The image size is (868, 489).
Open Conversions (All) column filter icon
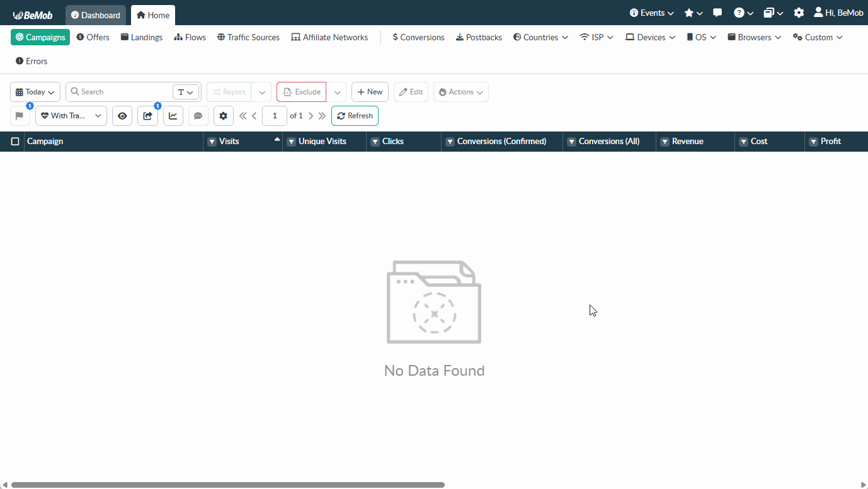tap(571, 142)
